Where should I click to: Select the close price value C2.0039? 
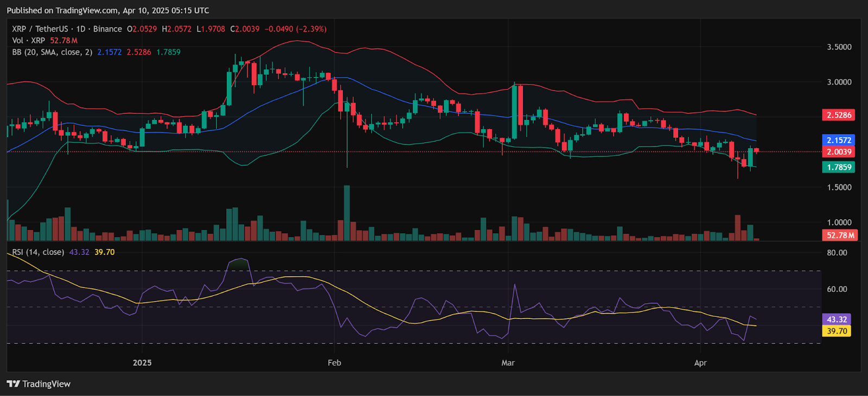pyautogui.click(x=245, y=29)
